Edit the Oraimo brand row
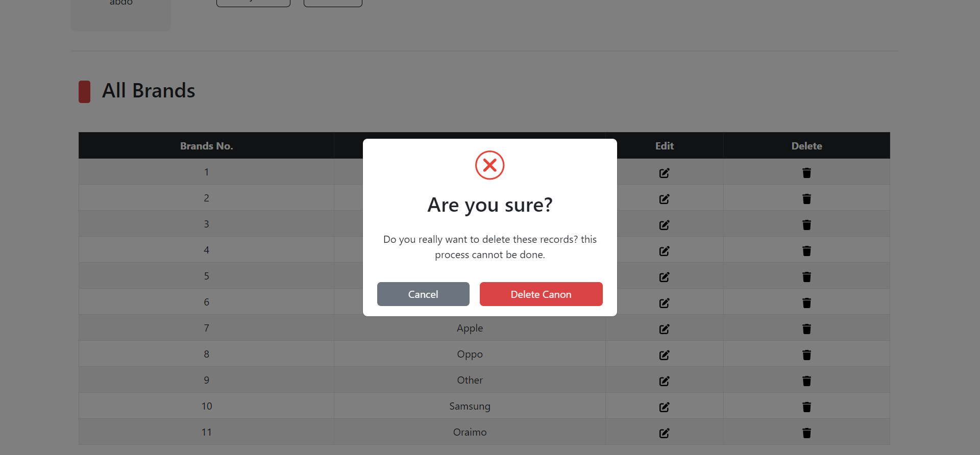The image size is (980, 455). coord(664,433)
